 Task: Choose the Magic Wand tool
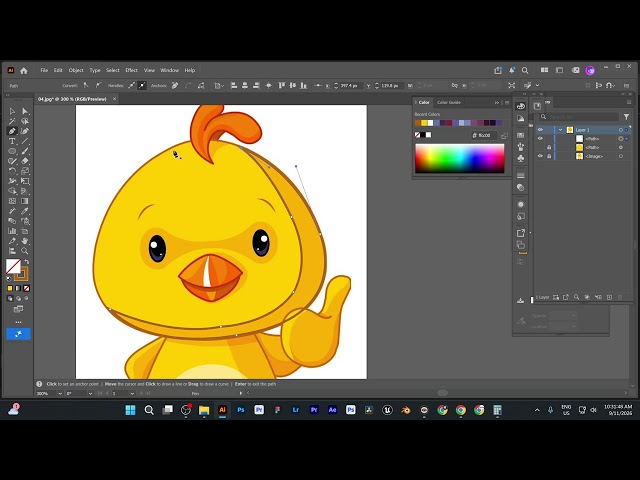[x=12, y=121]
